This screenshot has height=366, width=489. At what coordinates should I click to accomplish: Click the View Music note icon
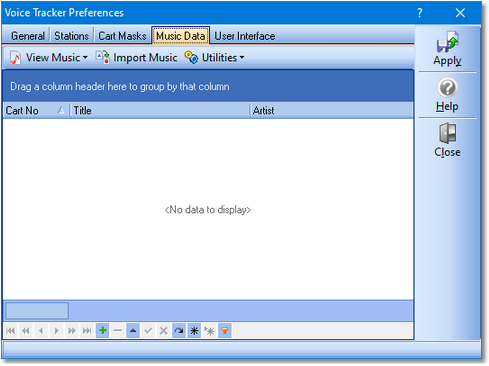pos(15,58)
